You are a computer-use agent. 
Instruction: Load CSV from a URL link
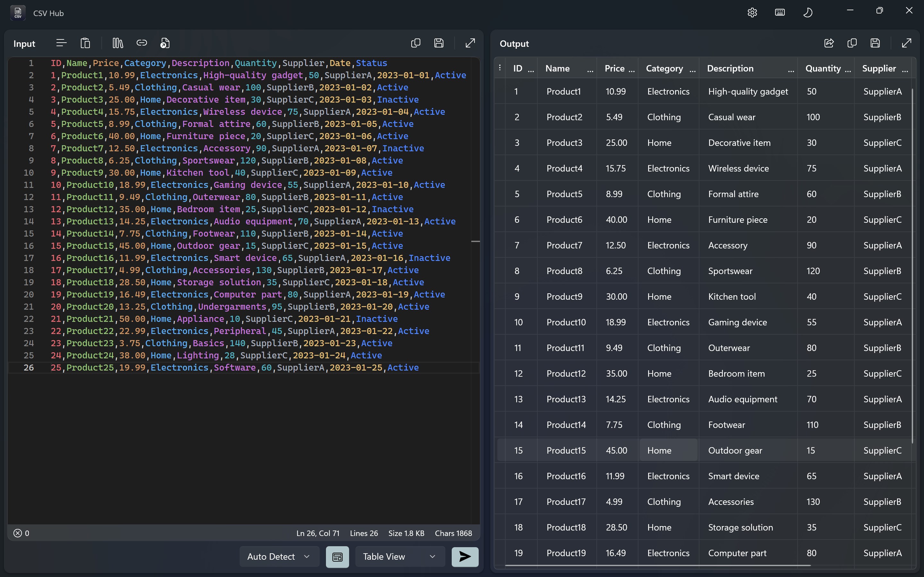pos(142,43)
